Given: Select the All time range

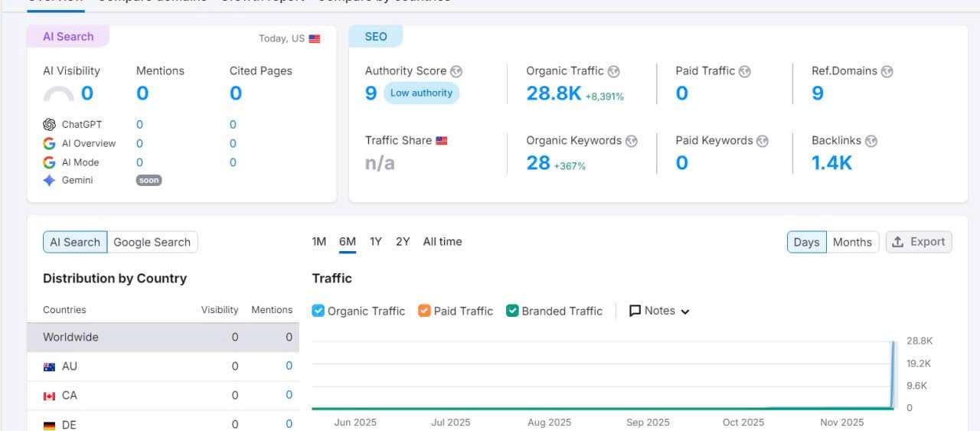Looking at the screenshot, I should pos(443,242).
